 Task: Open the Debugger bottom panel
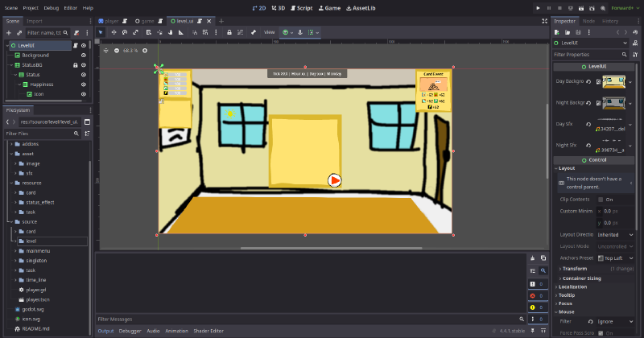[130, 331]
